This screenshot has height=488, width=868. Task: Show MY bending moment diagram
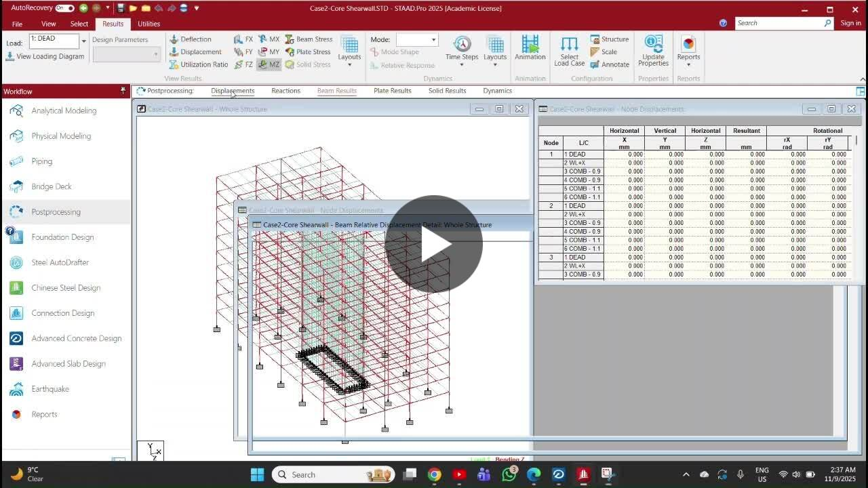[269, 52]
